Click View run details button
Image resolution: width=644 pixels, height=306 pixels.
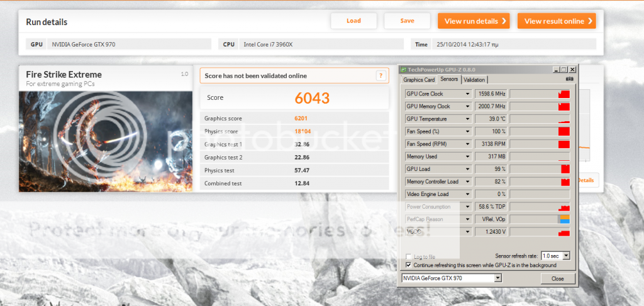pos(473,21)
